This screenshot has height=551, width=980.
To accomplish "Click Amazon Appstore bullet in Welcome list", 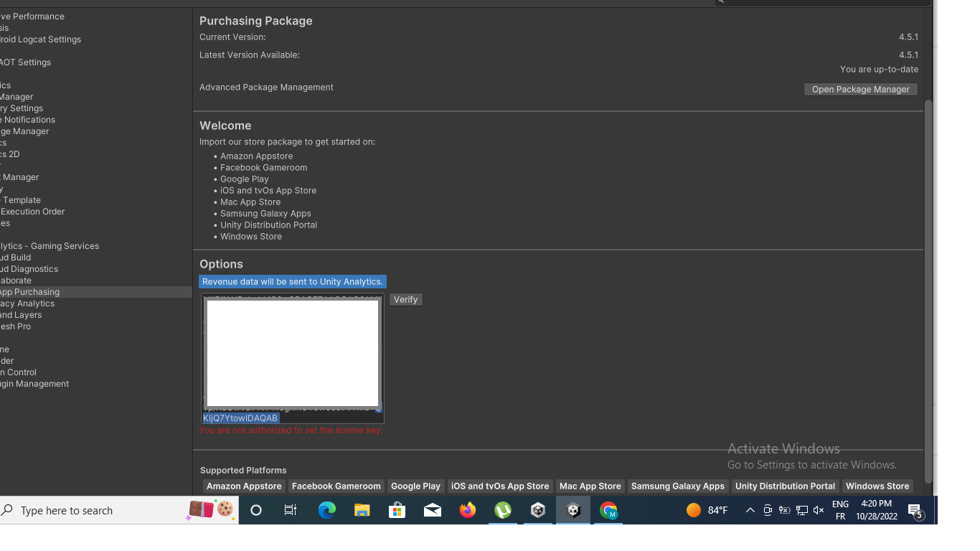I will tap(256, 156).
